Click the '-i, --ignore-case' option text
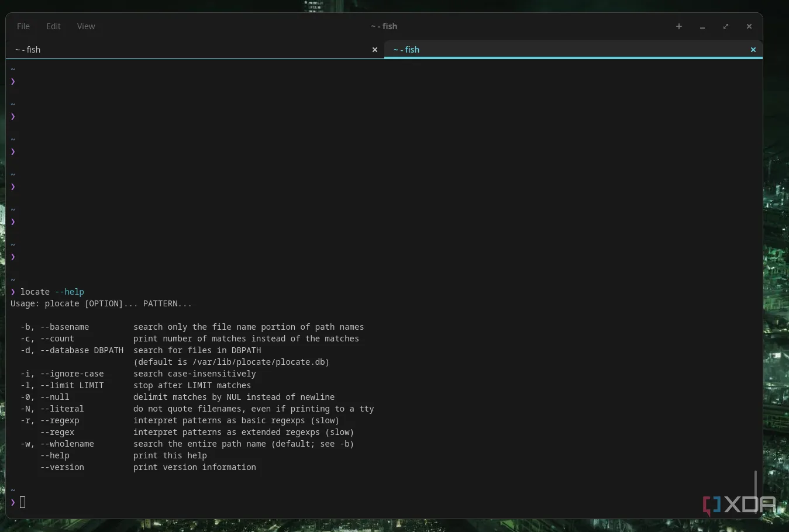This screenshot has width=789, height=532. tap(62, 374)
